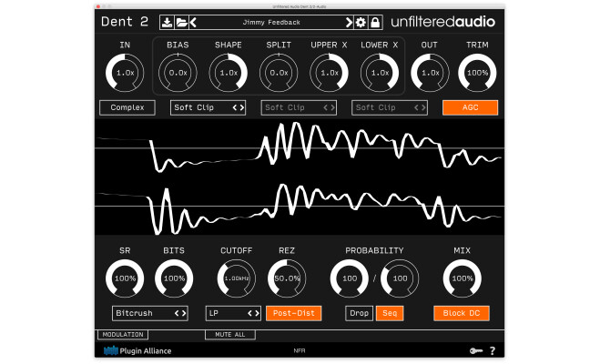600x364 pixels.
Task: Step LP filter type to previous
Action: [x=249, y=314]
